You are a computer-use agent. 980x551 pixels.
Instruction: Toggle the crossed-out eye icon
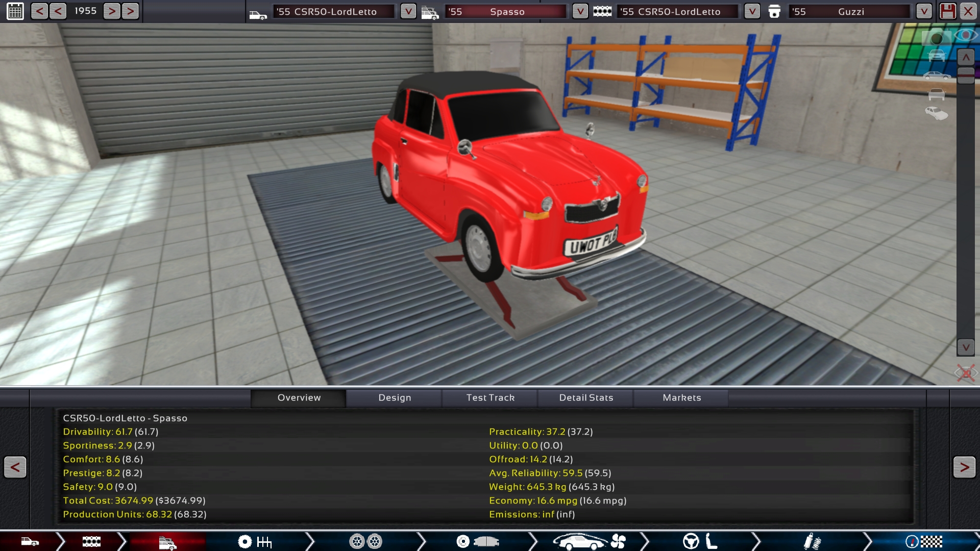point(965,373)
